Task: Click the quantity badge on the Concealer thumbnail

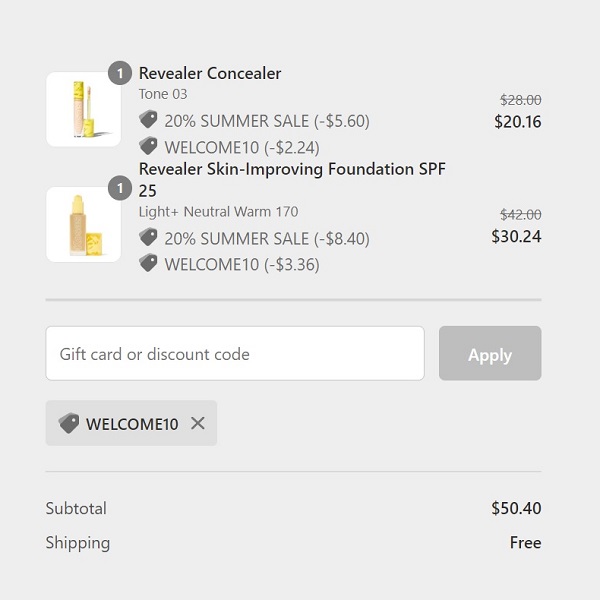Action: 120,73
